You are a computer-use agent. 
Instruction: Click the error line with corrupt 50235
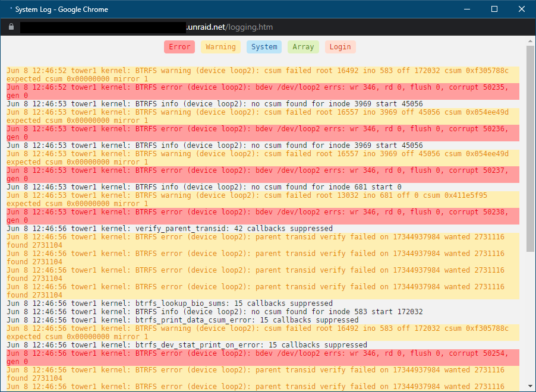tap(263, 91)
